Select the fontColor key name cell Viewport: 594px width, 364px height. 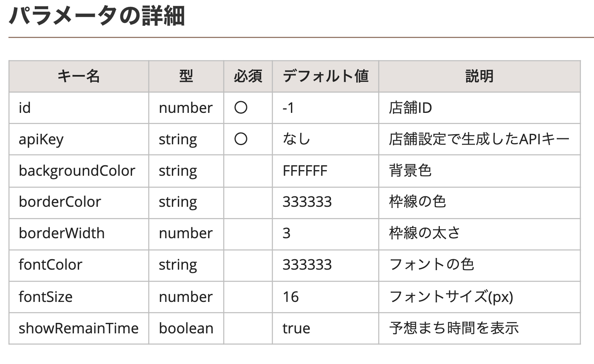(x=50, y=265)
